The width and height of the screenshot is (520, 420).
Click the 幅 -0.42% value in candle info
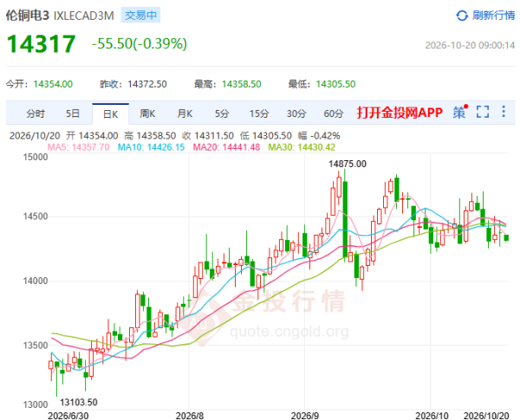click(x=319, y=136)
